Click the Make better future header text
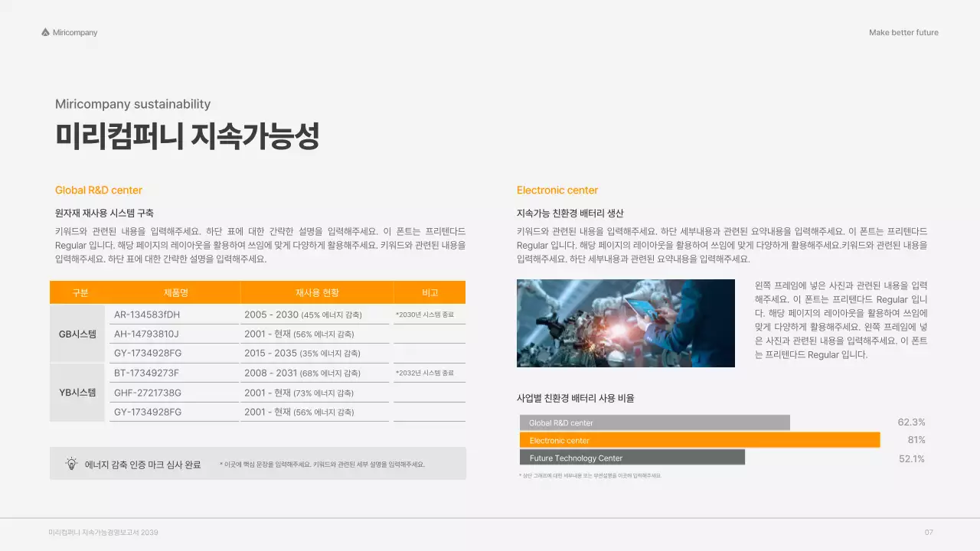The width and height of the screenshot is (980, 551). tap(903, 32)
